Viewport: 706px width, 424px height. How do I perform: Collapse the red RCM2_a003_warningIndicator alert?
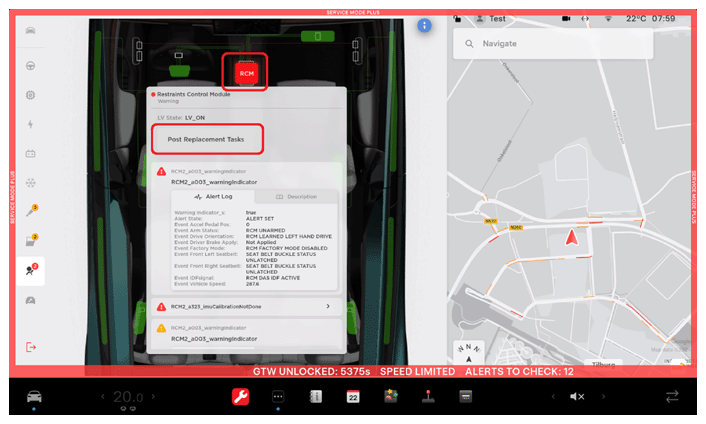coord(245,178)
